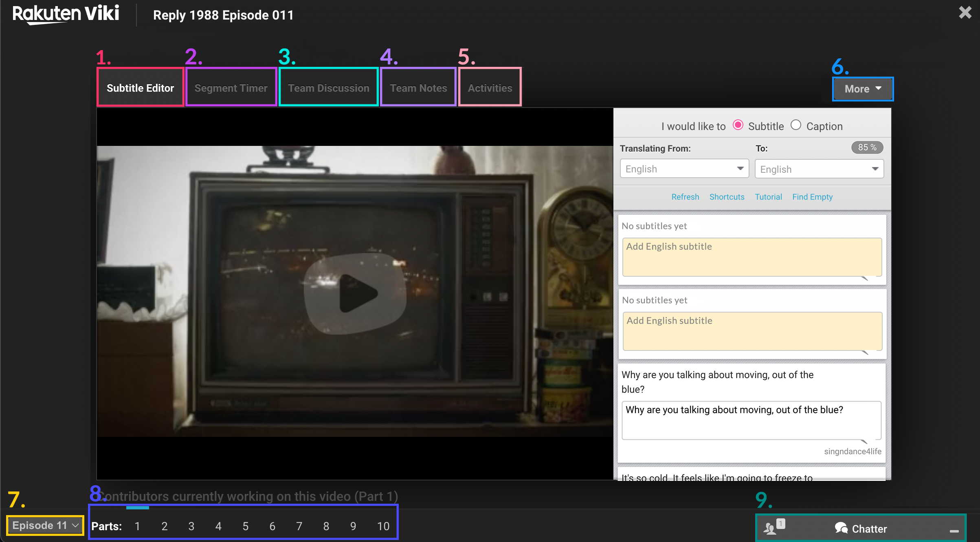The height and width of the screenshot is (542, 980).
Task: Switch to the Subtitle Editor tab
Action: [x=140, y=88]
